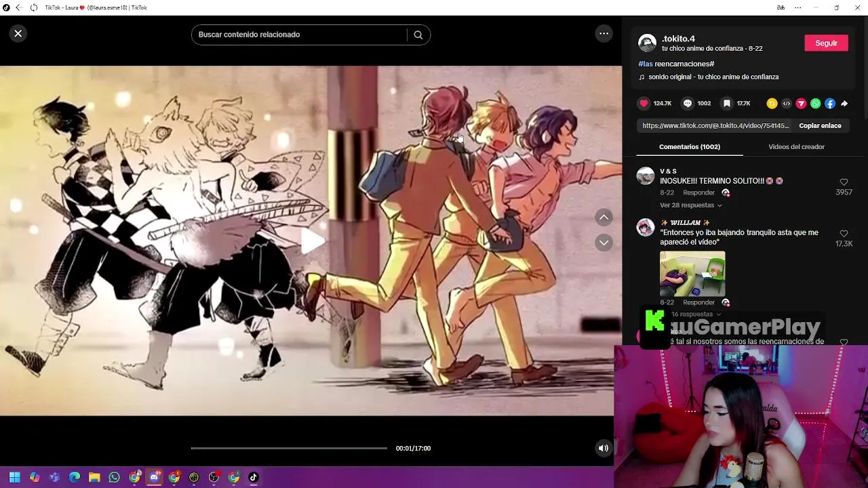The image size is (868, 488).
Task: Click 17.3K likes count on WILLIAM comment
Action: tap(844, 244)
